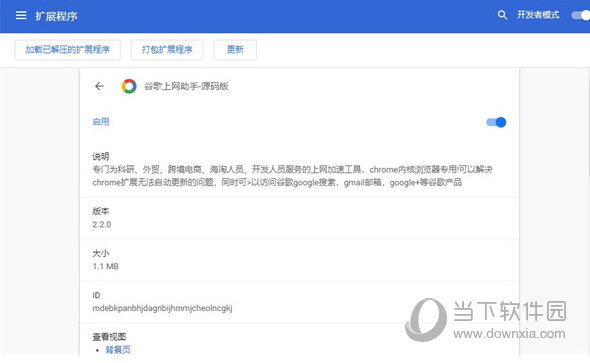This screenshot has height=363, width=590.
Task: Click the 谷歌上网助手 extension logo icon
Action: click(129, 86)
